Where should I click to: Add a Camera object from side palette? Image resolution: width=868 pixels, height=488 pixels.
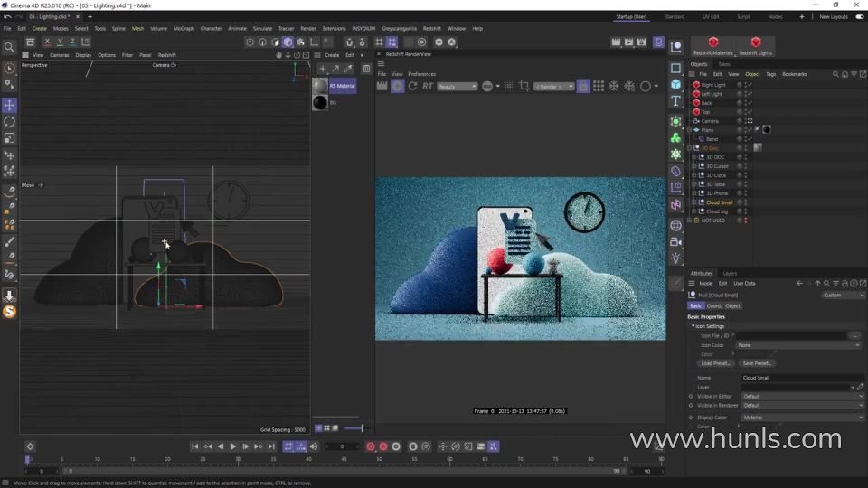tap(676, 242)
